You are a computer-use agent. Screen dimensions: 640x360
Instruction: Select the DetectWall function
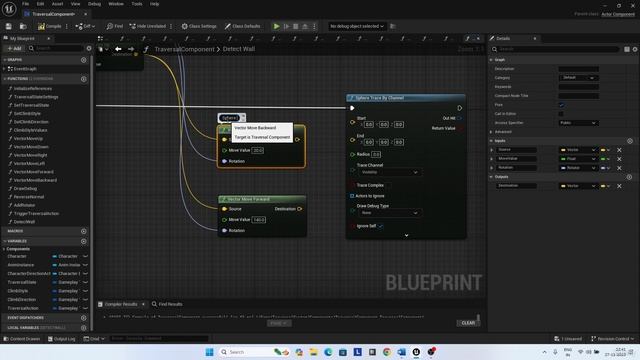click(24, 222)
